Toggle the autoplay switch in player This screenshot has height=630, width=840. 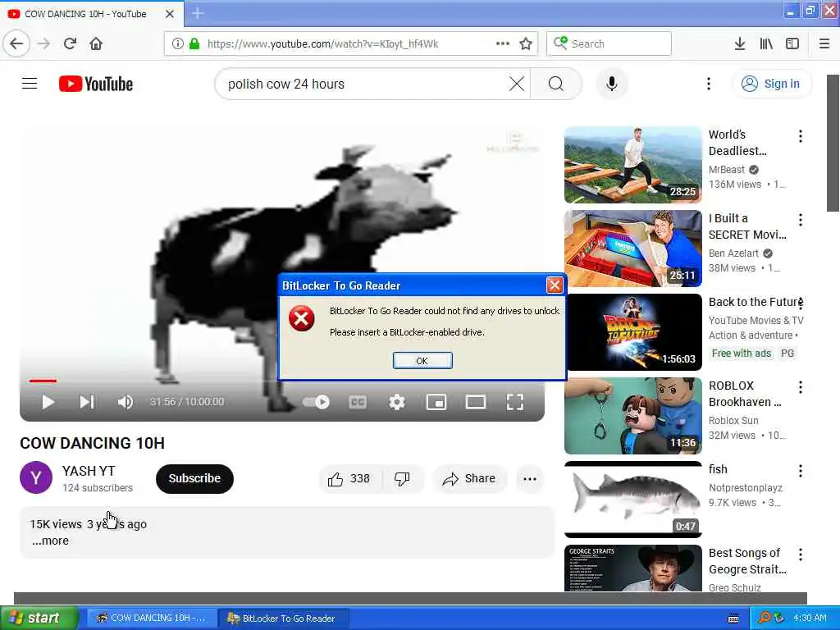(x=316, y=402)
